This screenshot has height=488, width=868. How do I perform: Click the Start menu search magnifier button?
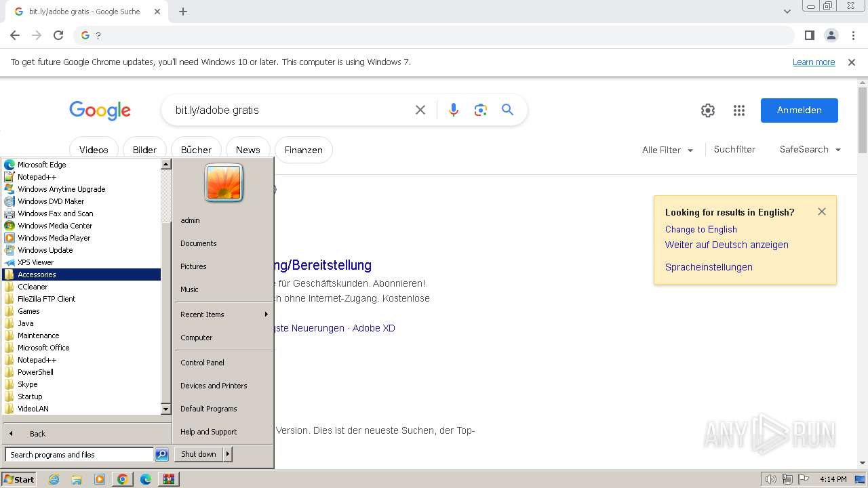(x=161, y=455)
